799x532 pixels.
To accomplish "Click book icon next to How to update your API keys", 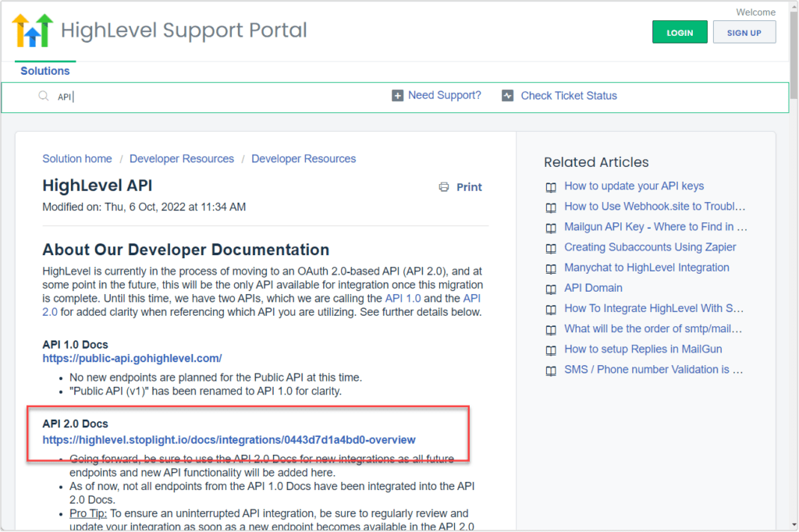I will click(551, 187).
